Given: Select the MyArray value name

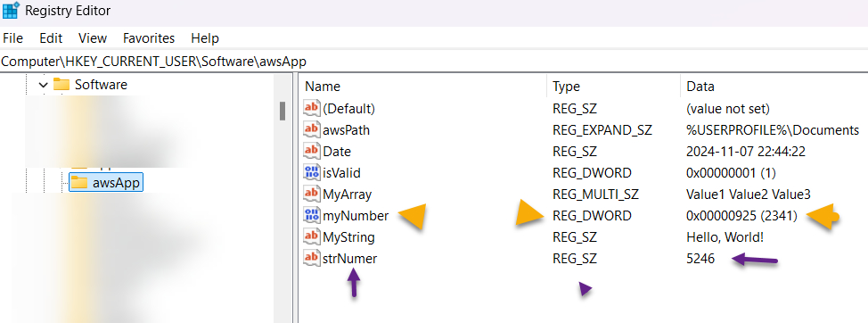Looking at the screenshot, I should (x=347, y=195).
